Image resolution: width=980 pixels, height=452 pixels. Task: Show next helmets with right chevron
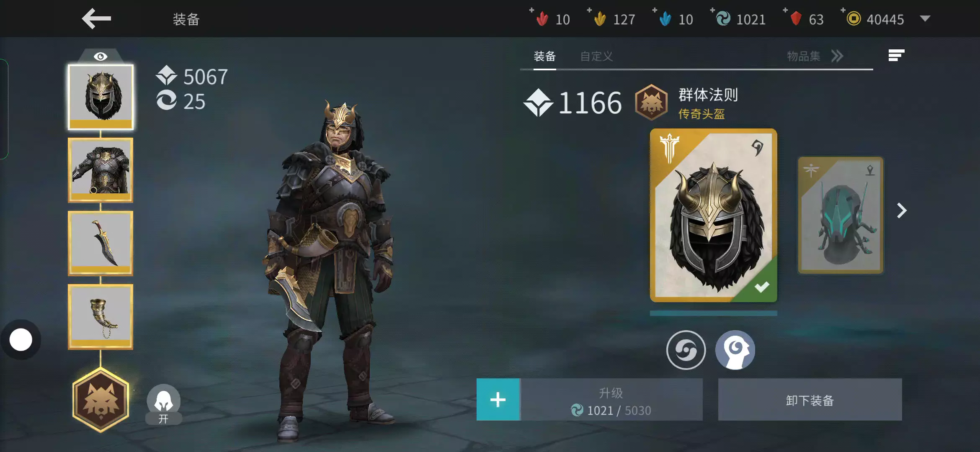tap(902, 211)
